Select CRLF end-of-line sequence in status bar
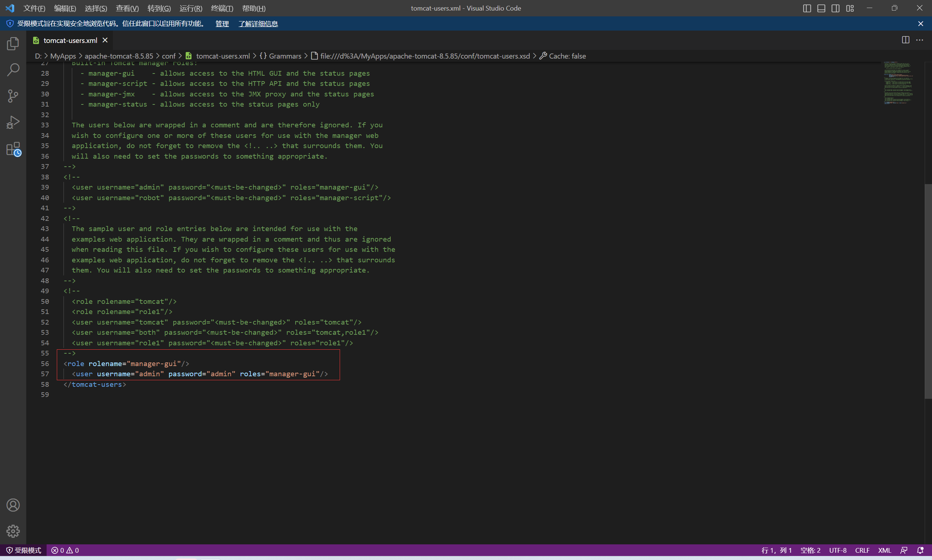Viewport: 932px width, 560px height. 862,550
